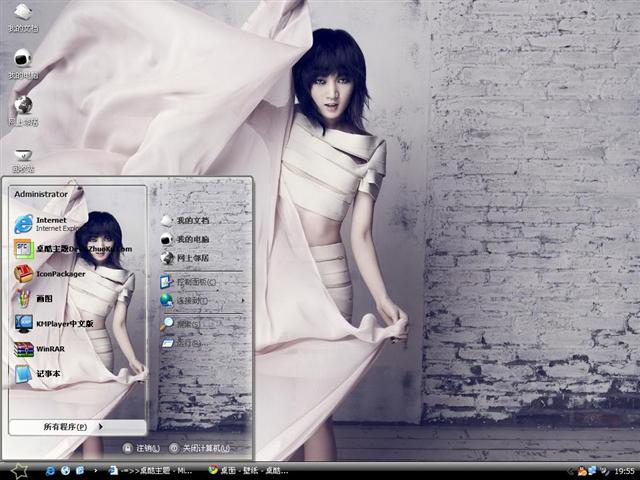Image resolution: width=640 pixels, height=480 pixels.
Task: Click the 关闭计算机(U) shut down button
Action: (198, 448)
